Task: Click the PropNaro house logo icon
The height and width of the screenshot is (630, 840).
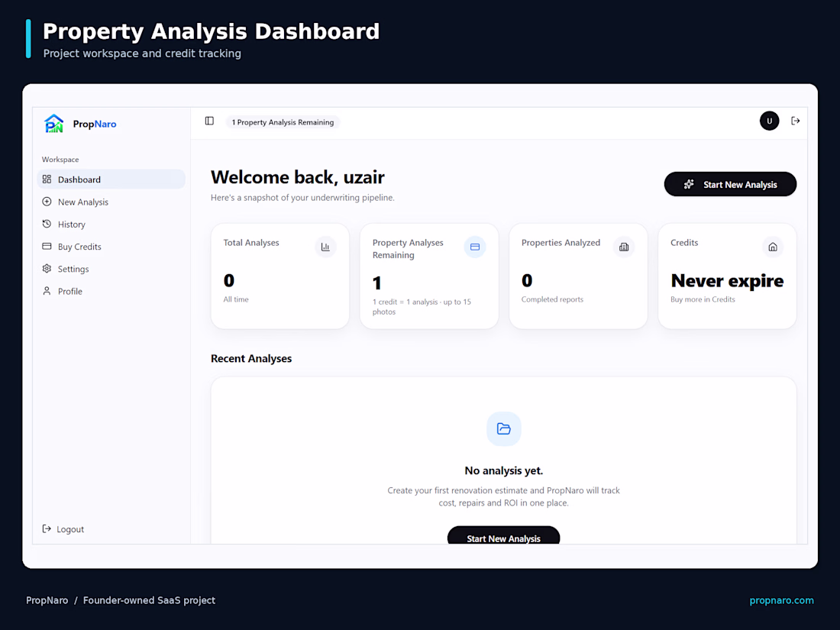Action: tap(53, 124)
